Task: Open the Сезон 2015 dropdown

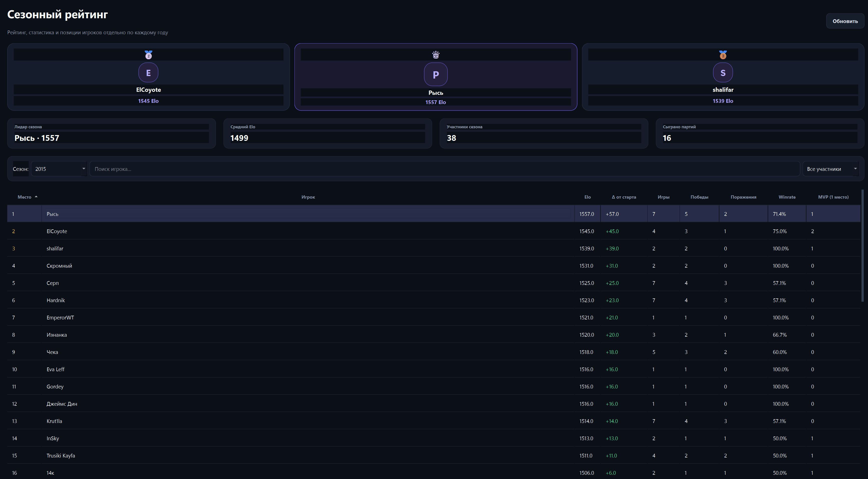Action: tap(59, 169)
